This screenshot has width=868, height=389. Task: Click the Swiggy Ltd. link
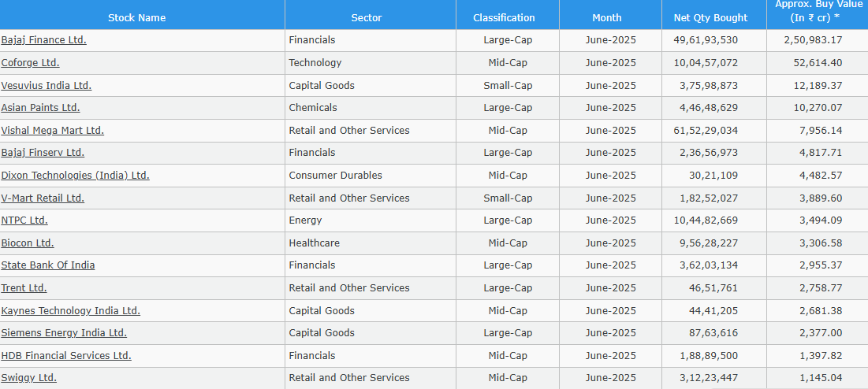[x=28, y=378]
